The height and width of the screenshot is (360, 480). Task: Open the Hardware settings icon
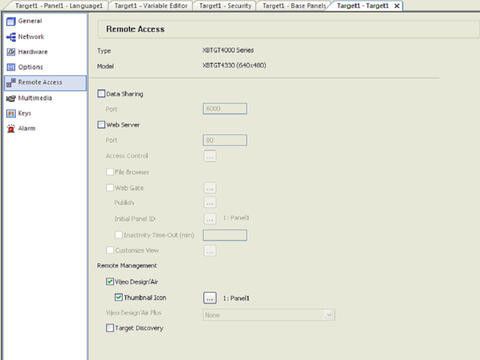point(11,52)
